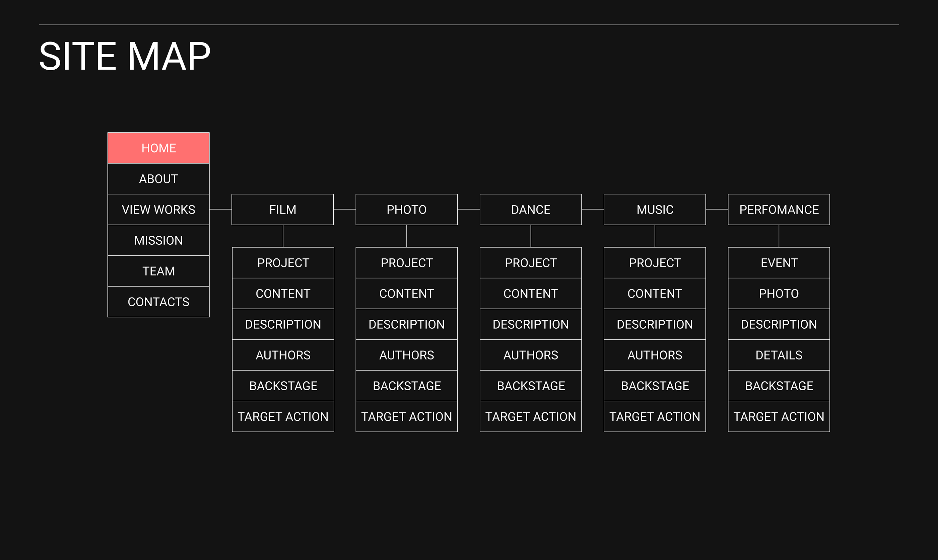The image size is (938, 560).
Task: Click DETAILS in the PERFOMANCE column
Action: (x=779, y=355)
